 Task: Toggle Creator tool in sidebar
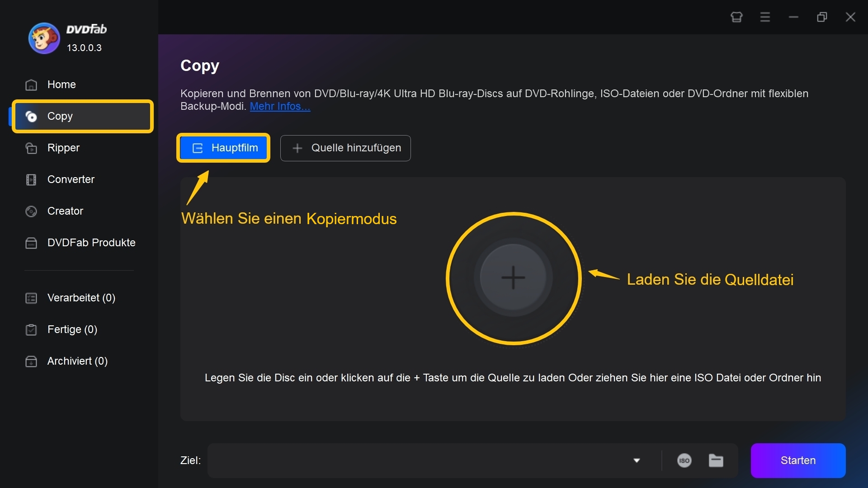(x=66, y=210)
